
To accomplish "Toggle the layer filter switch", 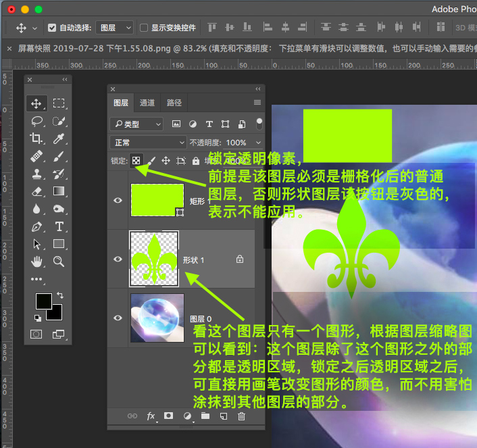I will click(259, 124).
